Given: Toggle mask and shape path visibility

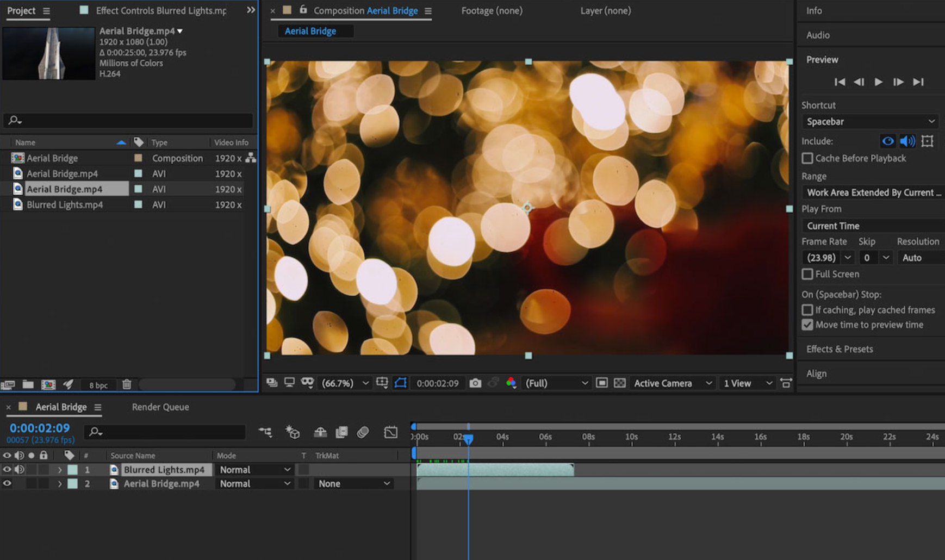Looking at the screenshot, I should (x=401, y=383).
